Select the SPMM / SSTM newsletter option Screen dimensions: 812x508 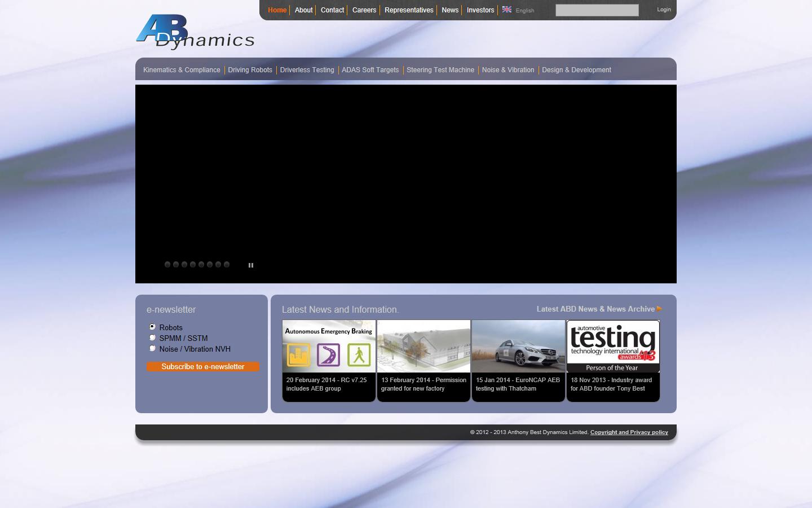click(152, 337)
